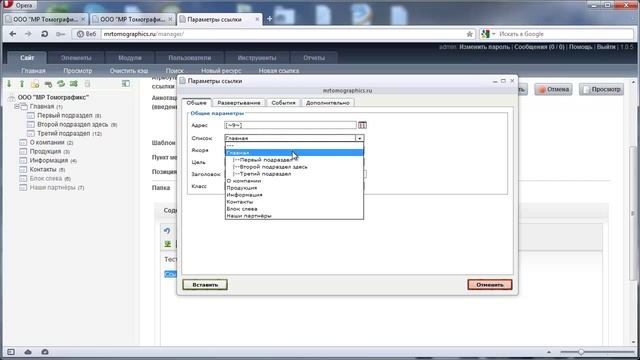
Task: Collapse the Главная tree node
Action: tap(17, 107)
